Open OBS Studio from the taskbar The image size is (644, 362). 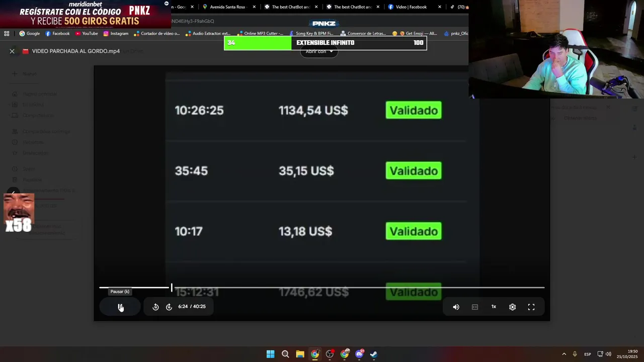(330, 354)
